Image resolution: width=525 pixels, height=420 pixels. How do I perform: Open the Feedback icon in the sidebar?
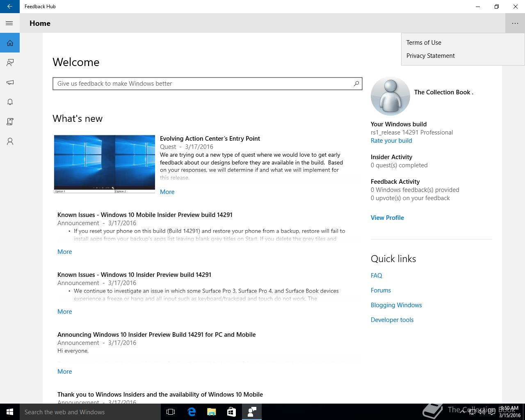pos(10,63)
